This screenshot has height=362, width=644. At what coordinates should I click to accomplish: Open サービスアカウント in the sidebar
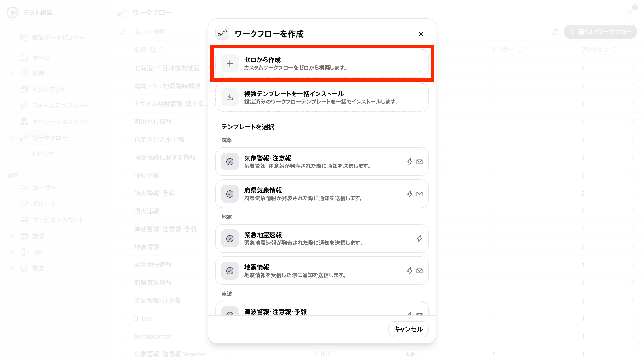click(53, 220)
